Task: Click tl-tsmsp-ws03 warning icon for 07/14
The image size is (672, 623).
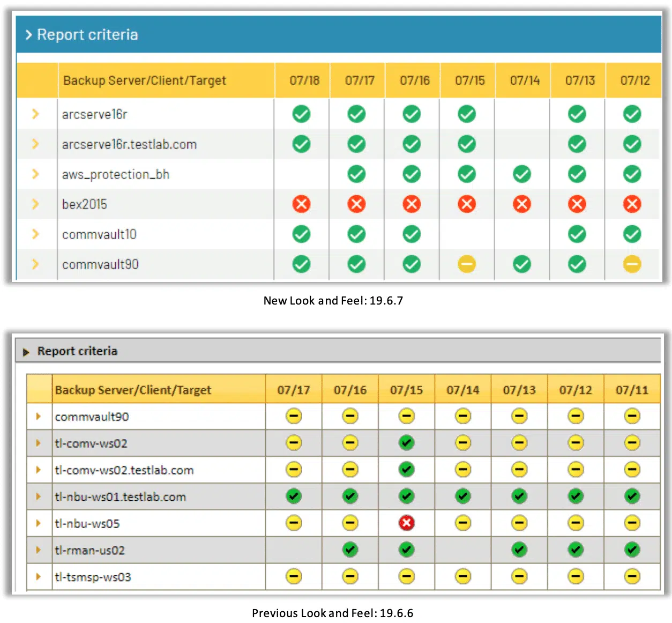Action: click(x=463, y=576)
